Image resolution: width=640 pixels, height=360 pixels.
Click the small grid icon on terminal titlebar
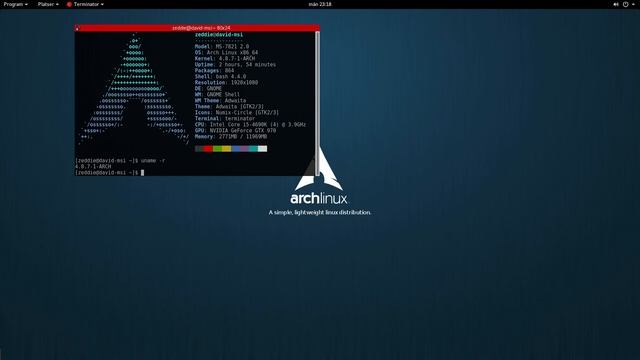pyautogui.click(x=77, y=28)
